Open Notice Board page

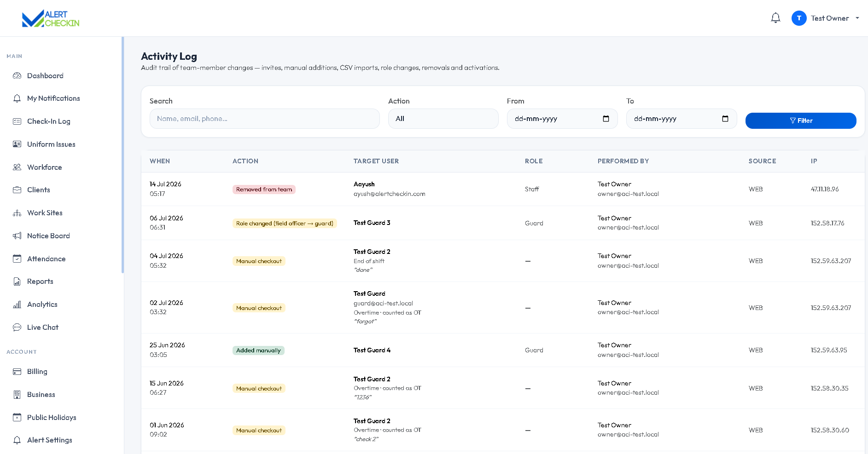click(48, 236)
